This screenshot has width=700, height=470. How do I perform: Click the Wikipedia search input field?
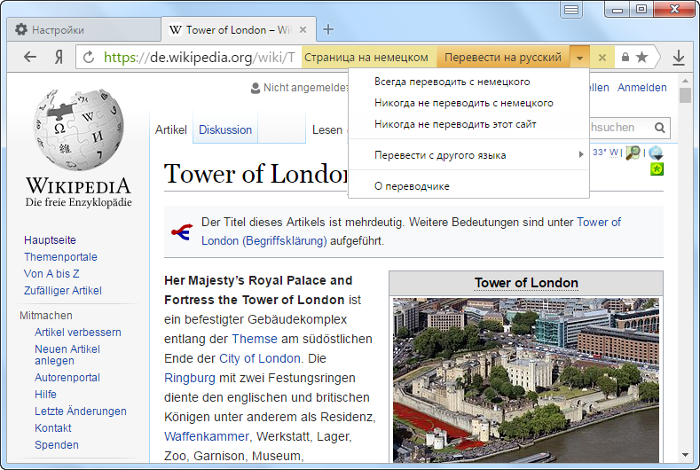(621, 128)
